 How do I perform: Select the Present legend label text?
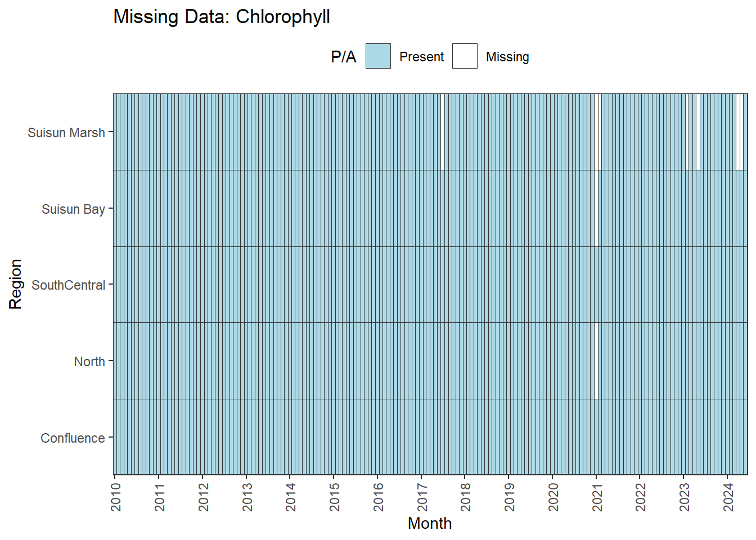[x=421, y=57]
